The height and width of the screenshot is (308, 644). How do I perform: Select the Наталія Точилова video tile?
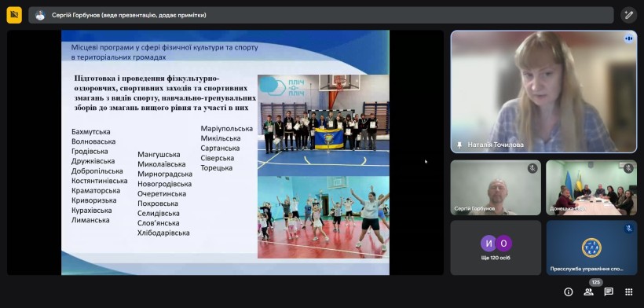click(543, 92)
